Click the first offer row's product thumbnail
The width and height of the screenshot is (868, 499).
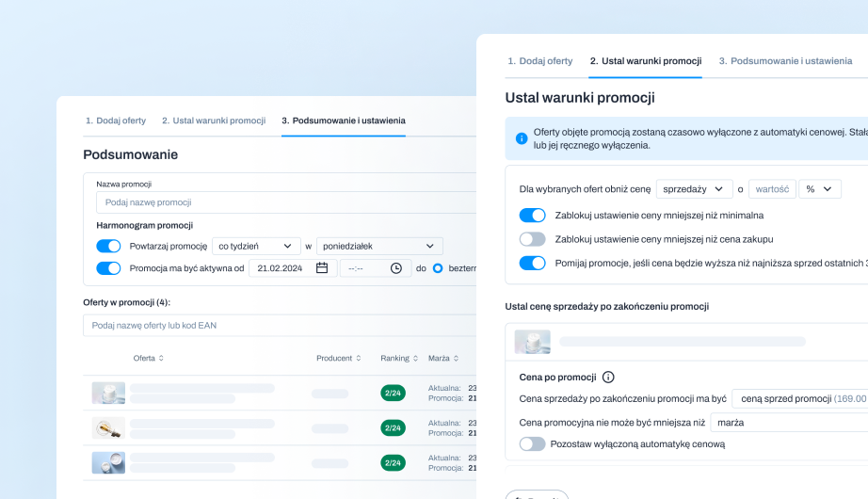click(x=108, y=393)
